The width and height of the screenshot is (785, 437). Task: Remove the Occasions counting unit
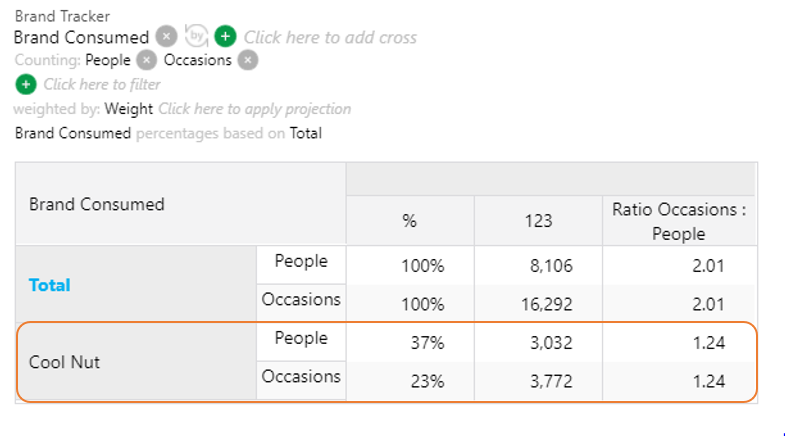247,60
